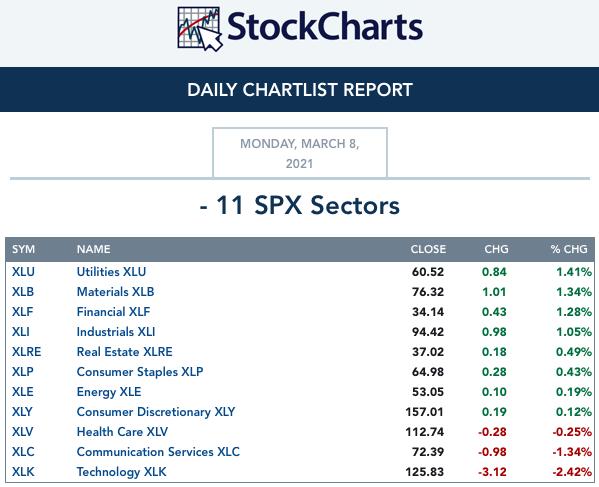Open the XLU symbol link

coord(23,272)
